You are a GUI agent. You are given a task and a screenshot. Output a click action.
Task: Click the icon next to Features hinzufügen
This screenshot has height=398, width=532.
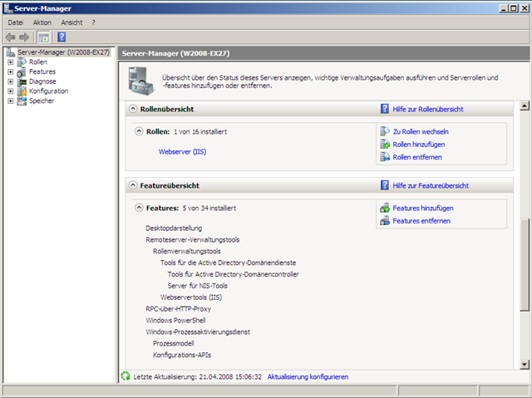[385, 208]
